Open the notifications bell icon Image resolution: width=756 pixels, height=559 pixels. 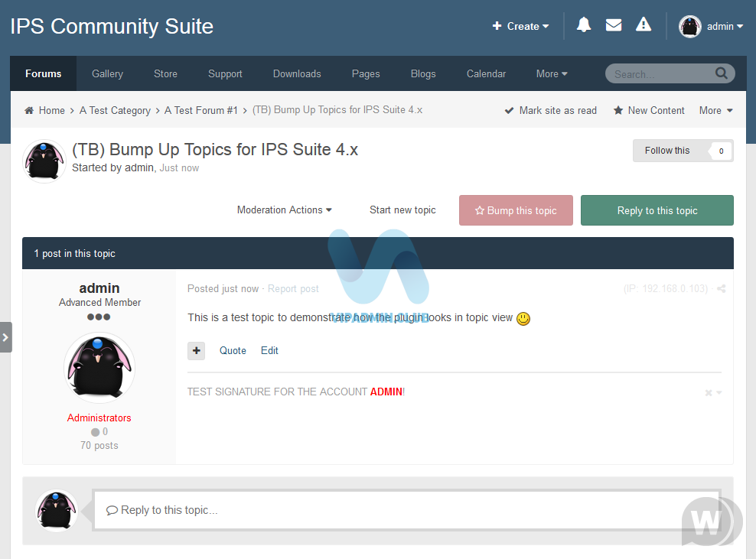click(x=584, y=24)
